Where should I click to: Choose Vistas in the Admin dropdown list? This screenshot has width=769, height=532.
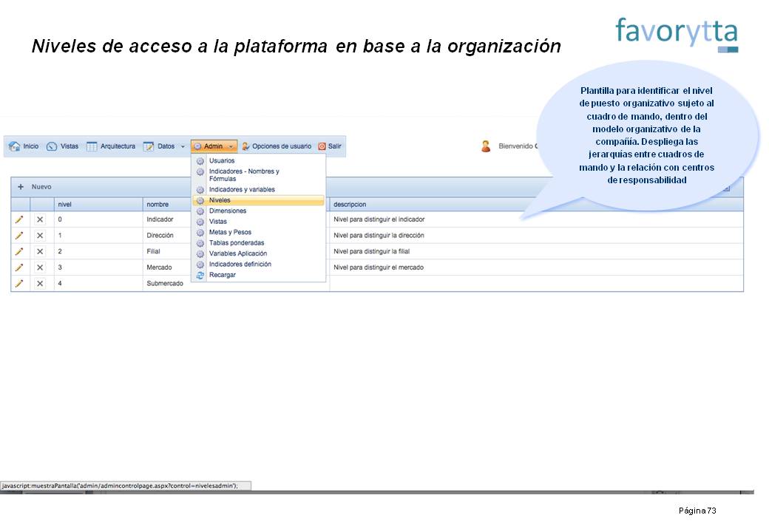pos(259,222)
